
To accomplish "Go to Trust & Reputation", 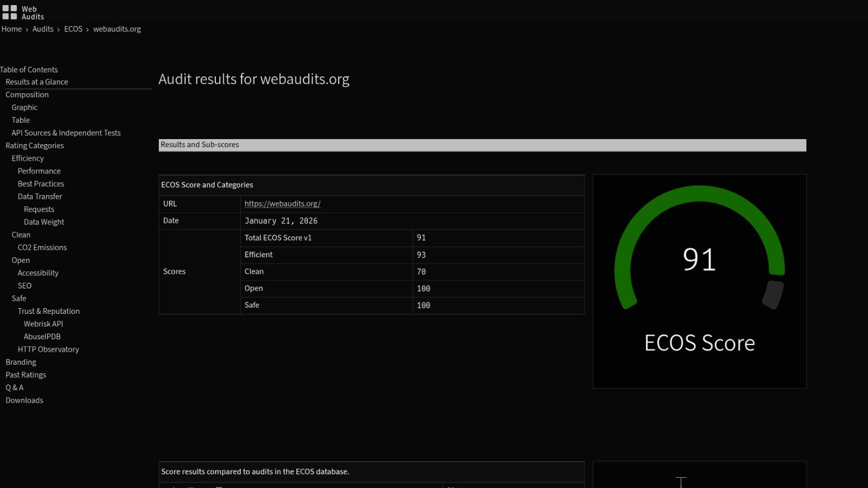I will click(x=49, y=311).
